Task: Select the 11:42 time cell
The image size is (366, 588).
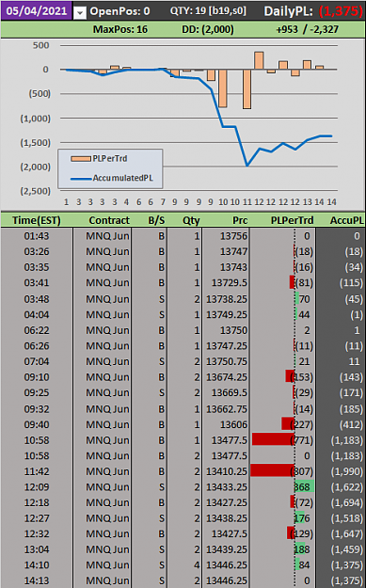Action: click(37, 471)
